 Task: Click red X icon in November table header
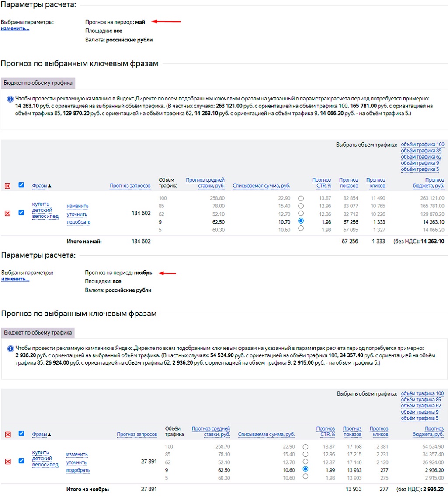point(7,435)
